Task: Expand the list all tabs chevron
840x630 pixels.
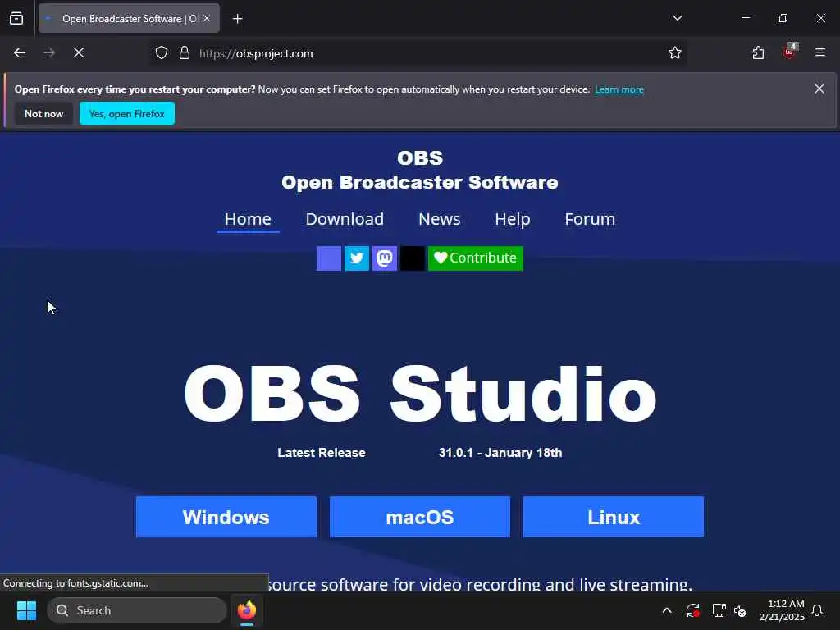Action: click(677, 18)
